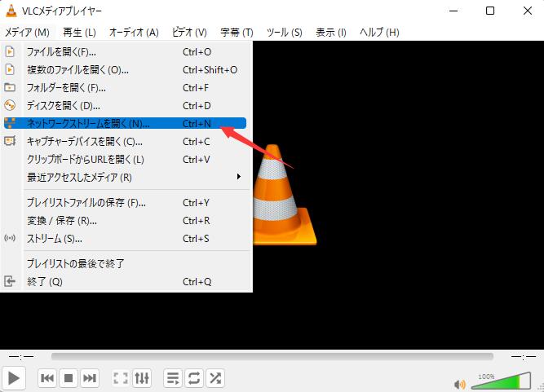
Task: Choose フォルダーを開く (F)... entry
Action: pos(125,88)
